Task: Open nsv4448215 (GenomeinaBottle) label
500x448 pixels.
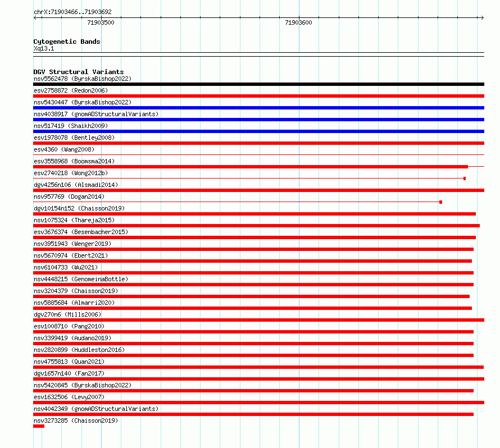Action: pyautogui.click(x=81, y=279)
